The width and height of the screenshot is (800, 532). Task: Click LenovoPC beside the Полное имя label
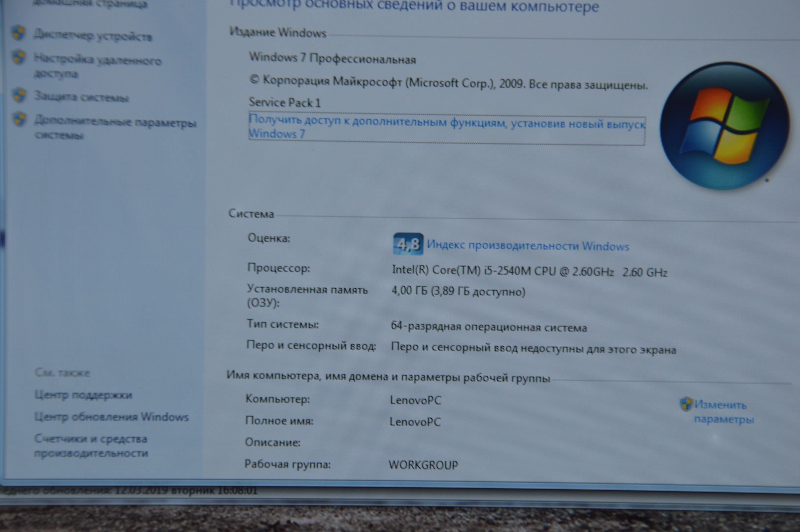coord(415,422)
